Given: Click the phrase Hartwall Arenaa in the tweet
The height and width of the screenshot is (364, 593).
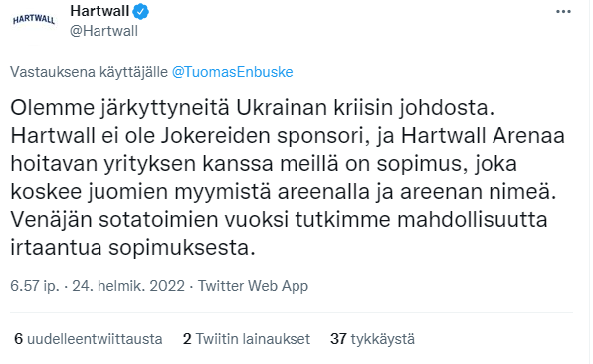Looking at the screenshot, I should click(483, 136).
